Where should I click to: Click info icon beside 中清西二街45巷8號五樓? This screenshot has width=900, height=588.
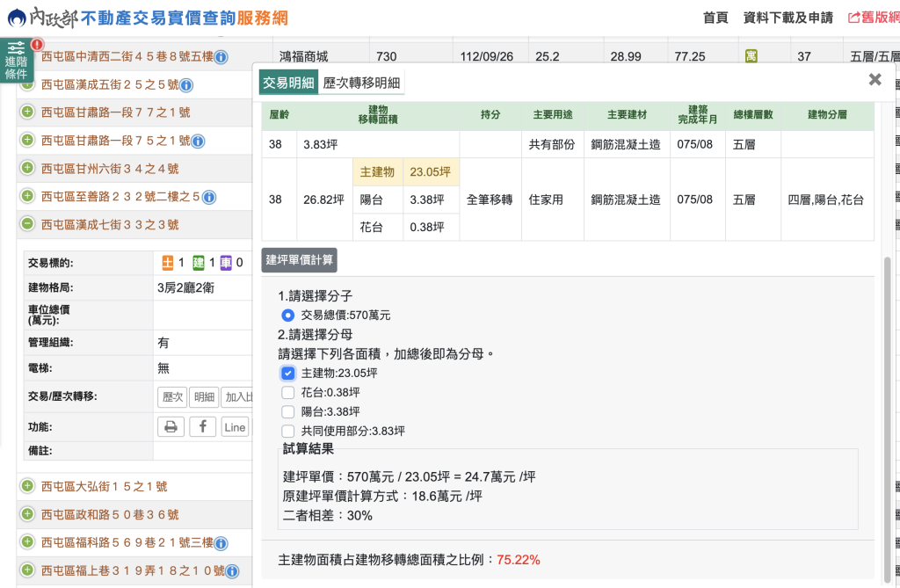pyautogui.click(x=221, y=57)
